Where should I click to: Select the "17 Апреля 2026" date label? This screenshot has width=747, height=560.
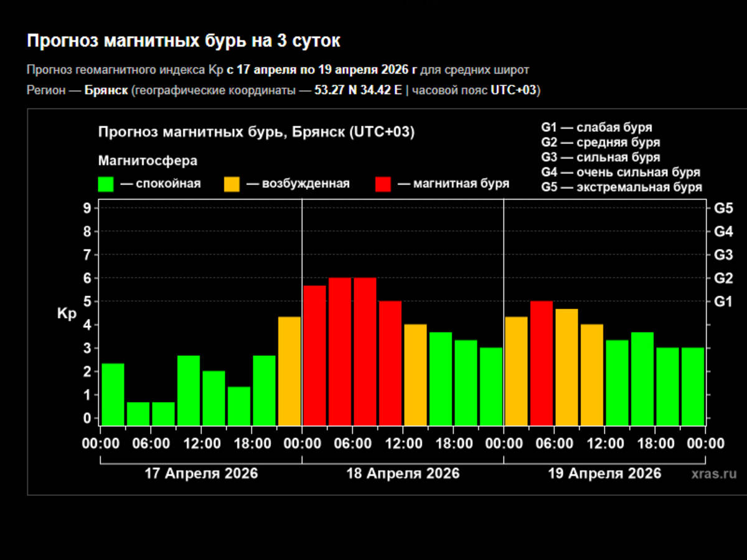click(201, 474)
